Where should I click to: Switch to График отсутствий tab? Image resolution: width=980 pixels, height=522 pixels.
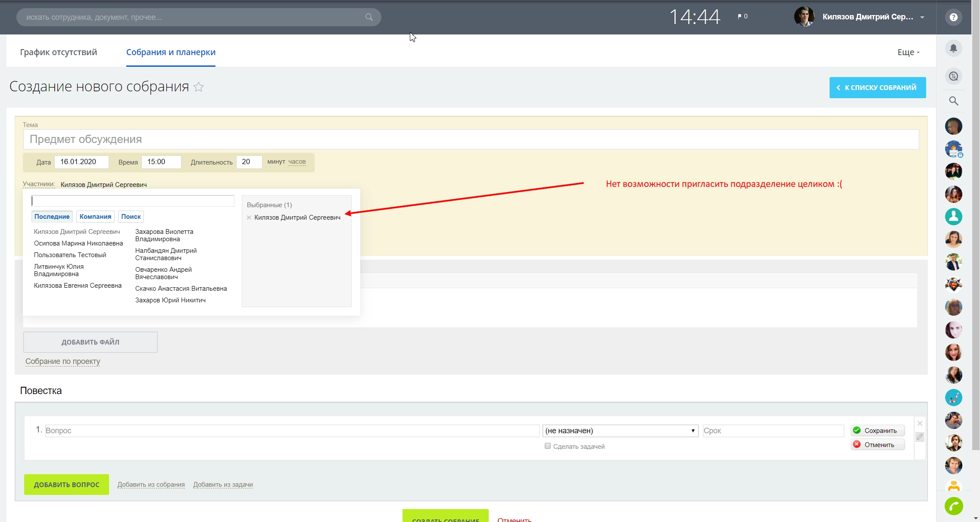click(x=59, y=52)
